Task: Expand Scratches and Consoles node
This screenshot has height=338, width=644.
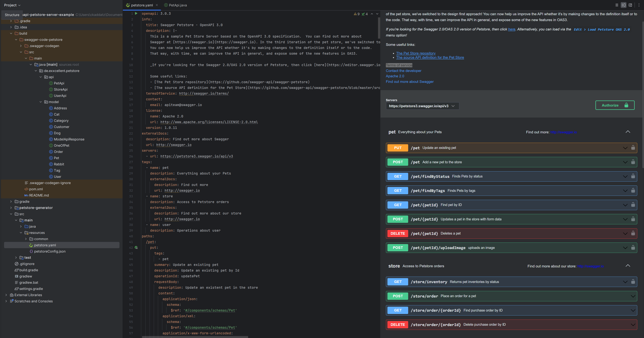Action: (6, 301)
